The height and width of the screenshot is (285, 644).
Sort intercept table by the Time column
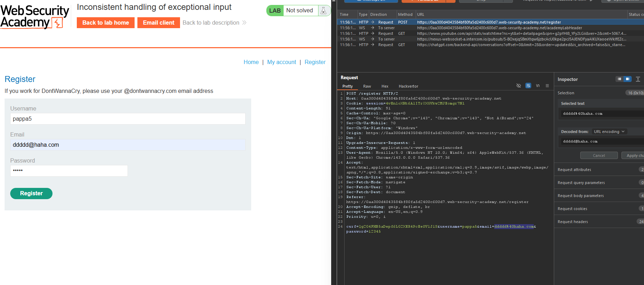[347, 14]
